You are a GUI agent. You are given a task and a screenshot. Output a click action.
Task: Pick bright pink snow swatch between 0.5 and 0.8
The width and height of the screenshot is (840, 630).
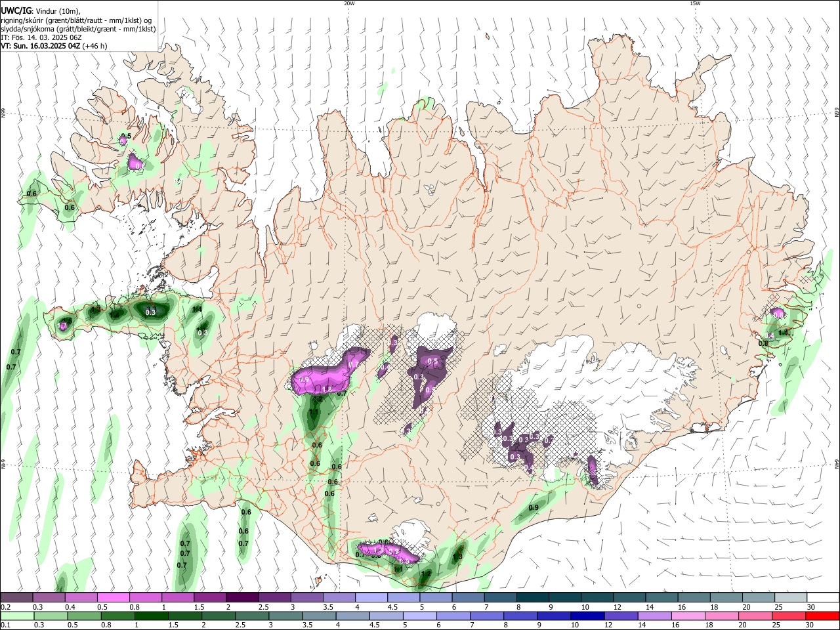114,597
